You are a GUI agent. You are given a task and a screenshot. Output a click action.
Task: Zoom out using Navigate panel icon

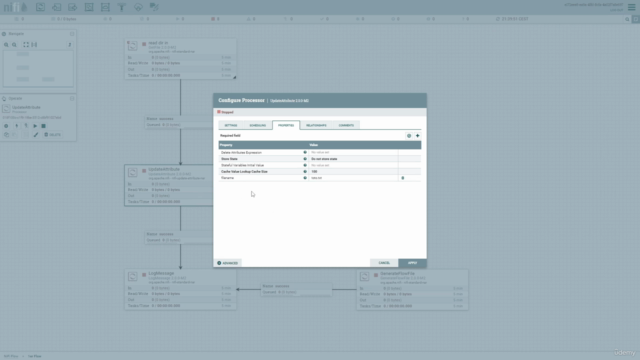click(x=14, y=44)
